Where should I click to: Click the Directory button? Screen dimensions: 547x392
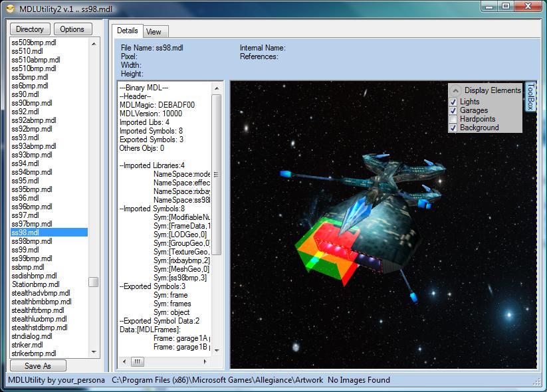point(30,29)
